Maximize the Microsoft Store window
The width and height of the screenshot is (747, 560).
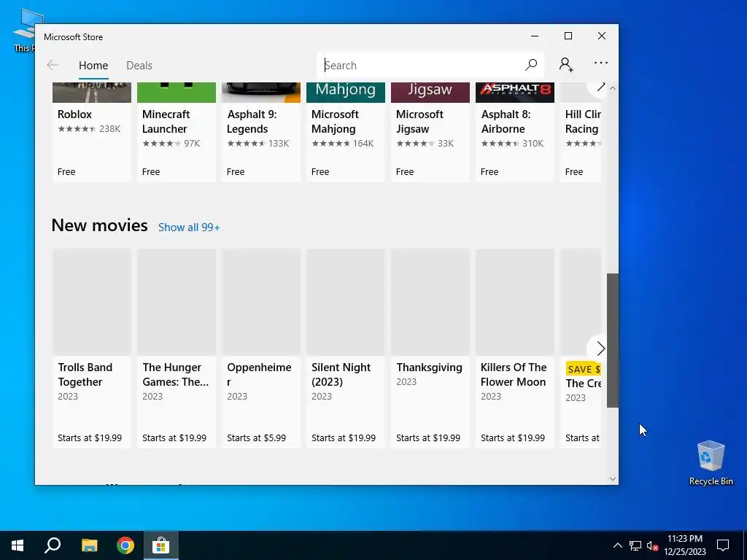point(568,36)
